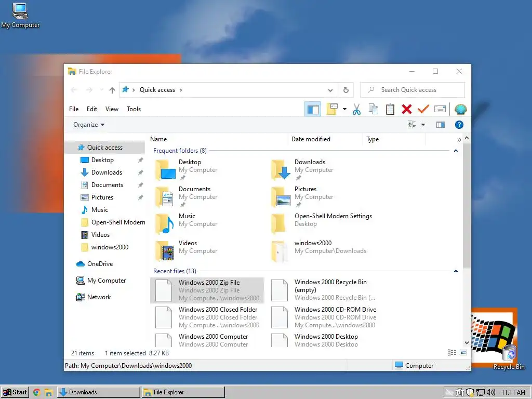Select Music in the navigation pane
The width and height of the screenshot is (532, 399).
pos(99,210)
